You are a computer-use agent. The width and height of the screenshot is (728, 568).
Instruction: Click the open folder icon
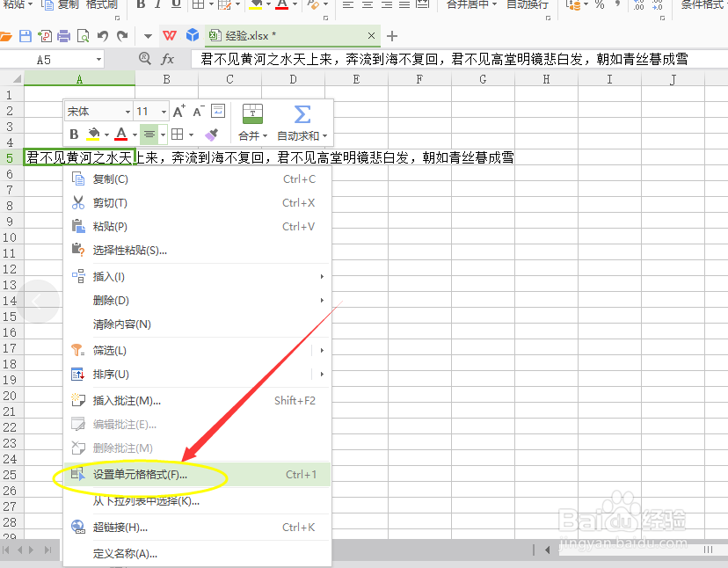(x=5, y=36)
